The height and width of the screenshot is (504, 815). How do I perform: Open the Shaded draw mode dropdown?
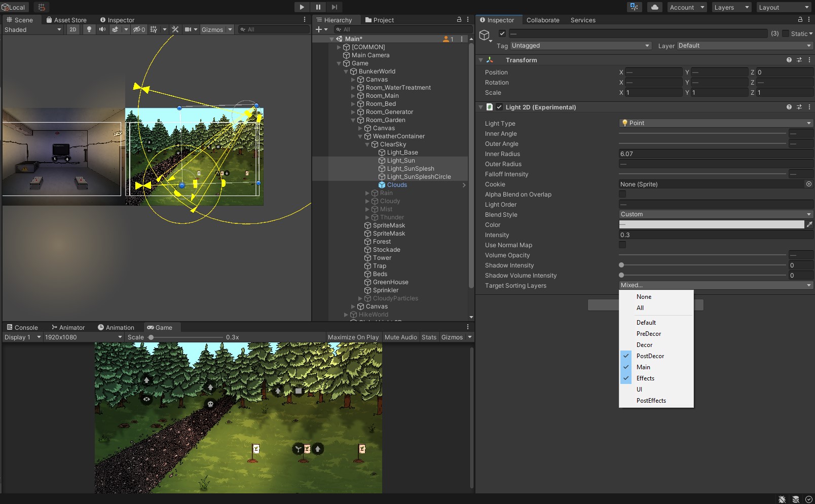(33, 29)
